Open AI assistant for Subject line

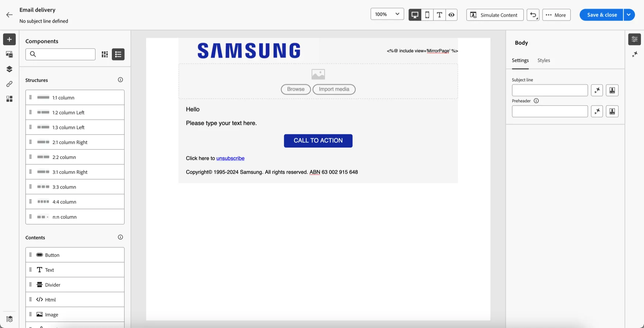597,90
